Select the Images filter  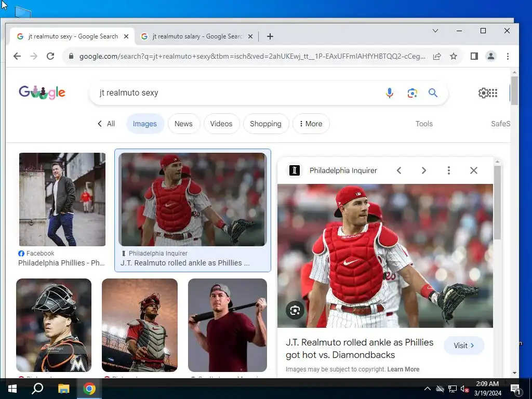click(145, 124)
